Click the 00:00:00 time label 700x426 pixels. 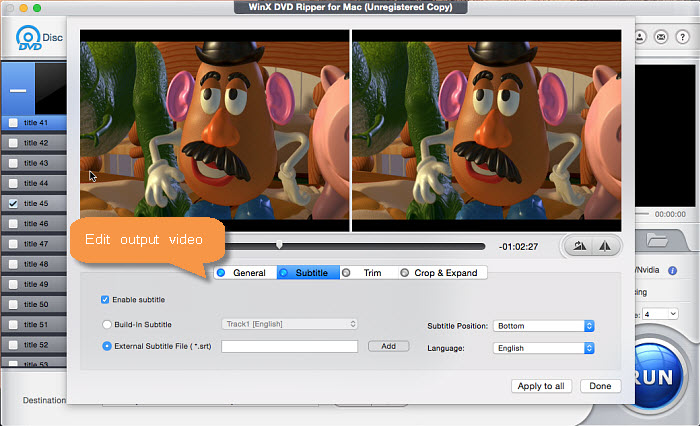pyautogui.click(x=670, y=214)
